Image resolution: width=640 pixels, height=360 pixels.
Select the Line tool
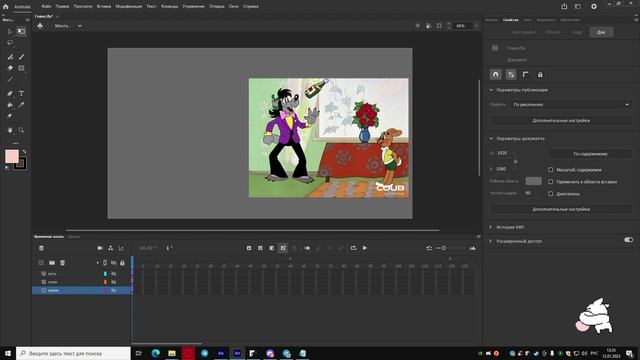[10, 80]
